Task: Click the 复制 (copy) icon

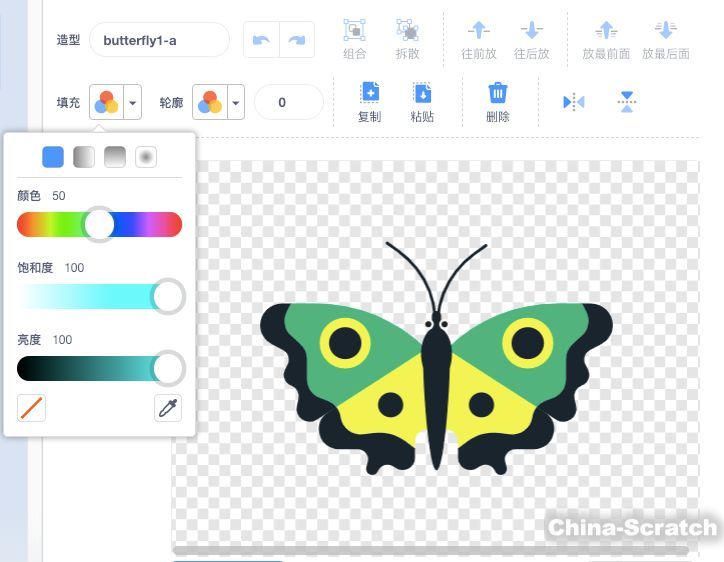Action: [369, 94]
